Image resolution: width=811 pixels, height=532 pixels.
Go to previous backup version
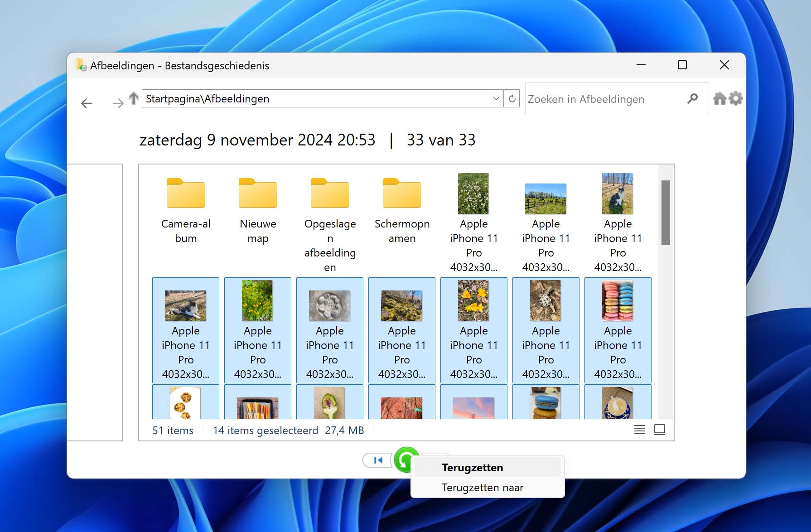[377, 460]
